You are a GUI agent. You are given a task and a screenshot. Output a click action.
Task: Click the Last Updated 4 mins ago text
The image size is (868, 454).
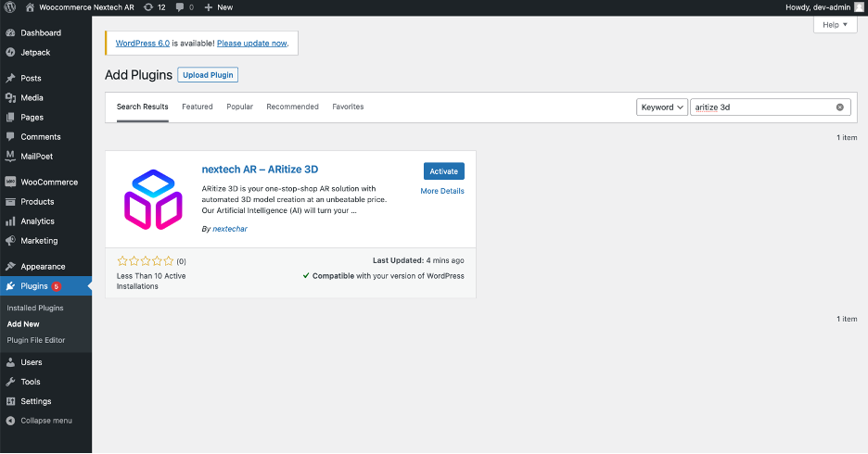(418, 260)
